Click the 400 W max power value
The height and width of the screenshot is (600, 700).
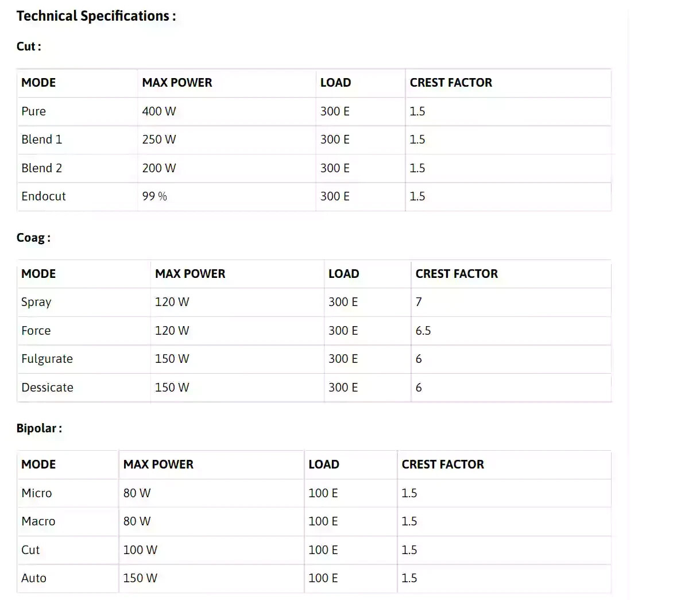[x=159, y=111]
